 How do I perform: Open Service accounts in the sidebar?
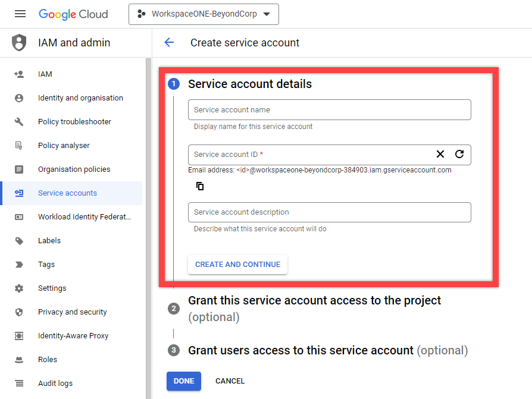(67, 193)
